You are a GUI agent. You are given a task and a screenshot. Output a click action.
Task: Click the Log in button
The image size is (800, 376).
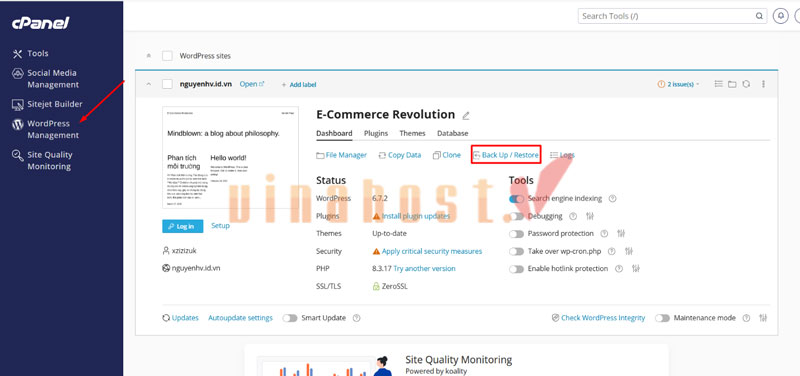[183, 227]
